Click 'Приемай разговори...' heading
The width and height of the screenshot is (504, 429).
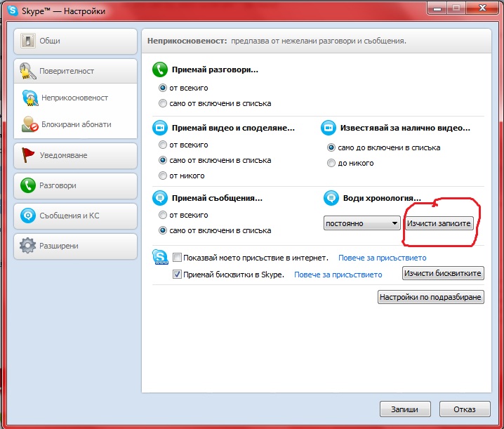[215, 70]
